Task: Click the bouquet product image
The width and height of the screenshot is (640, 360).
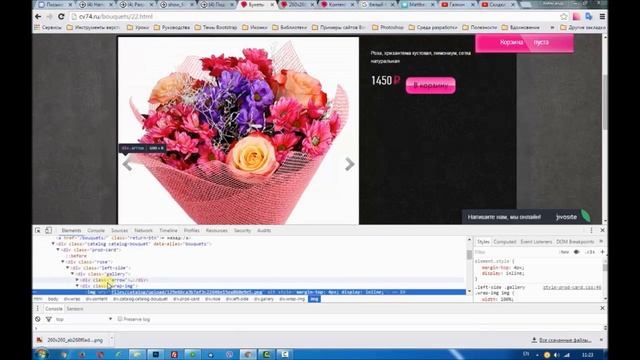Action: (238, 131)
